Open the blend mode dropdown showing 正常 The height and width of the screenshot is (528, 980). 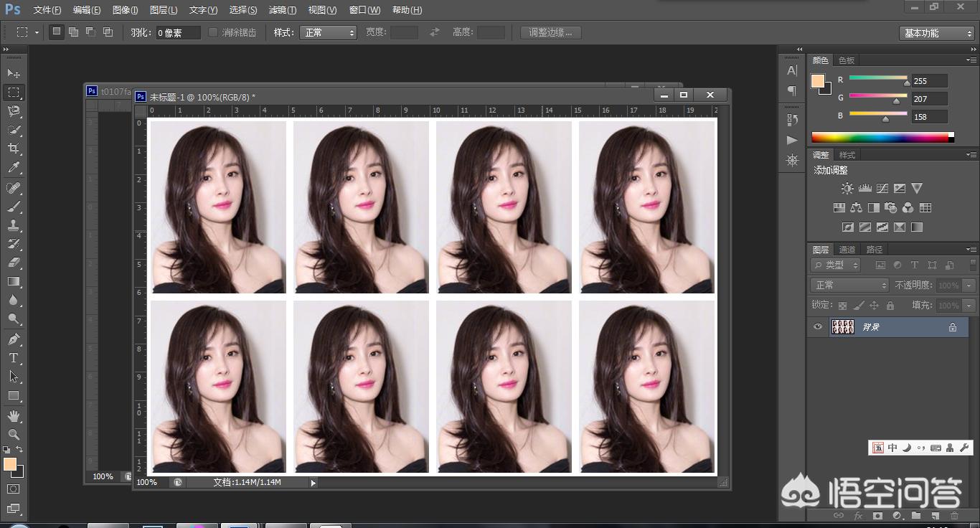(x=849, y=285)
